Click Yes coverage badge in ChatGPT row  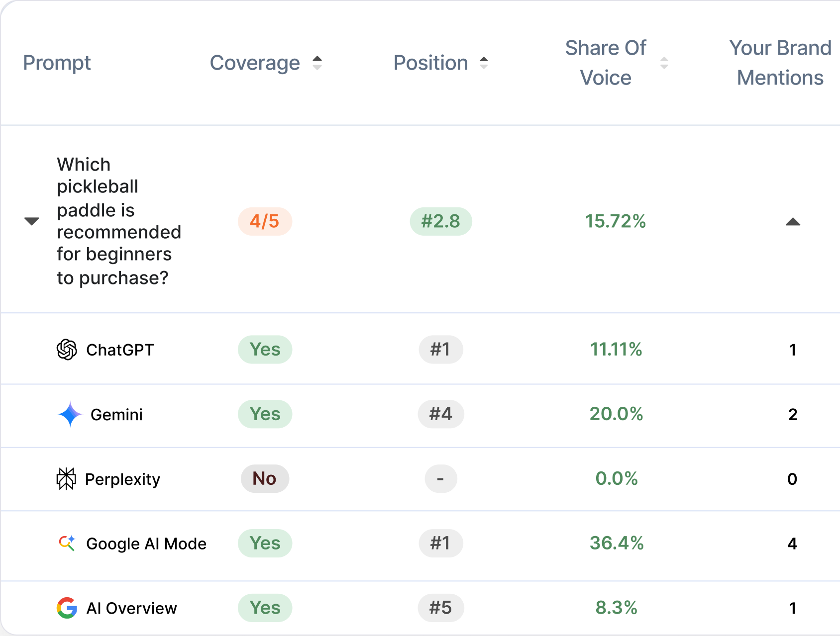click(265, 350)
